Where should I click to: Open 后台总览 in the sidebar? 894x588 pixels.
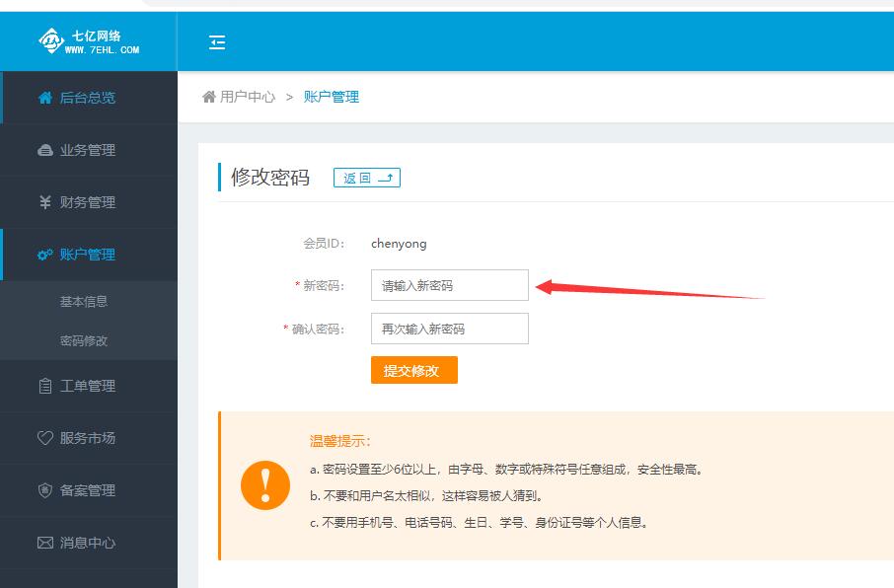89,98
